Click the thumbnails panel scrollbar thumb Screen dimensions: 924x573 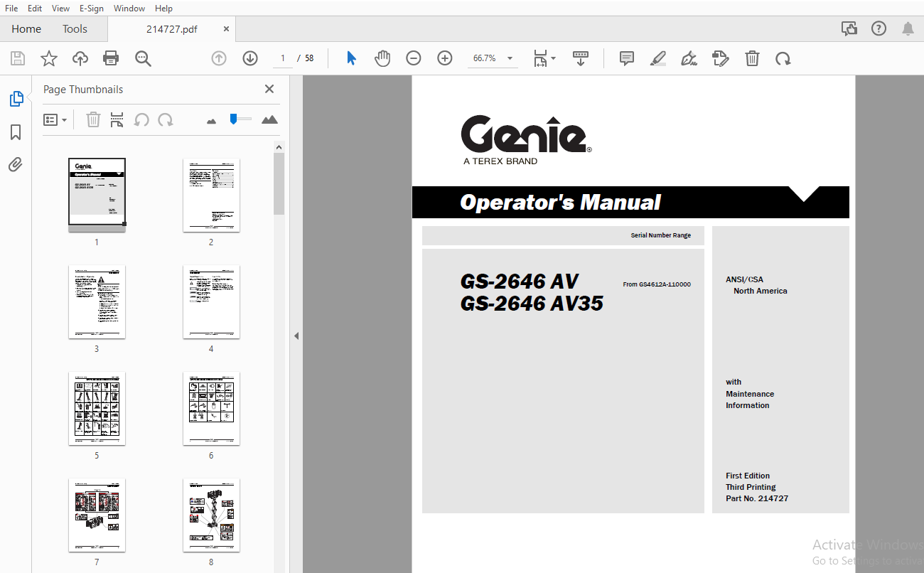279,183
